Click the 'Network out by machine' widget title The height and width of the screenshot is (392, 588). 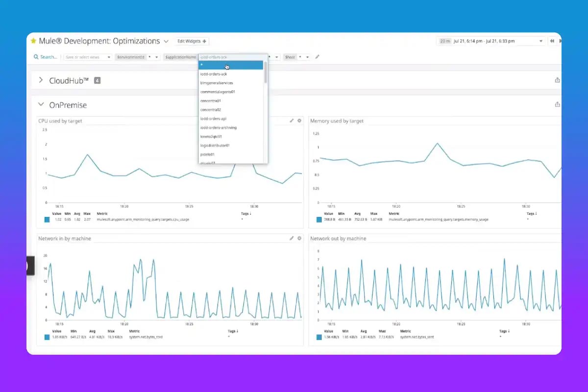pyautogui.click(x=338, y=238)
